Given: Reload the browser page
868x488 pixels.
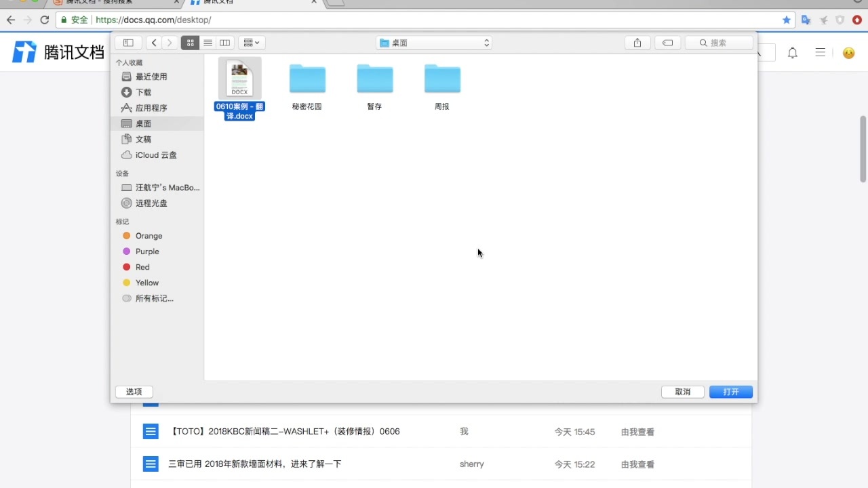Looking at the screenshot, I should pos(45,20).
